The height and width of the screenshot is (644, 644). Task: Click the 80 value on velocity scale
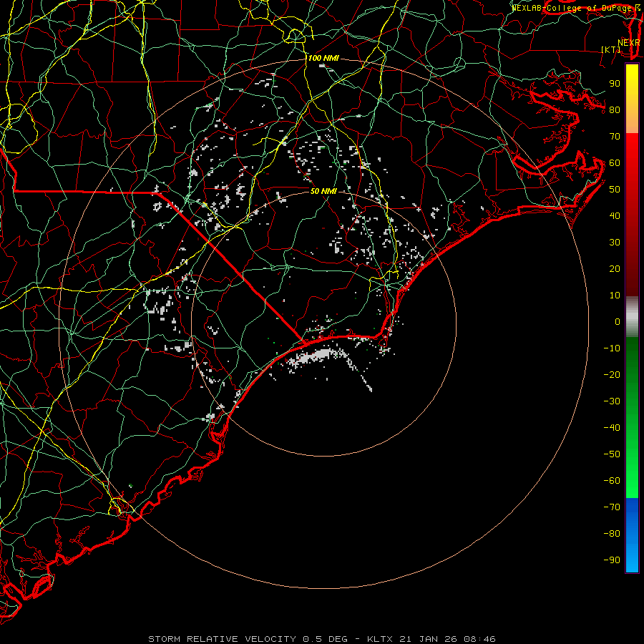615,110
